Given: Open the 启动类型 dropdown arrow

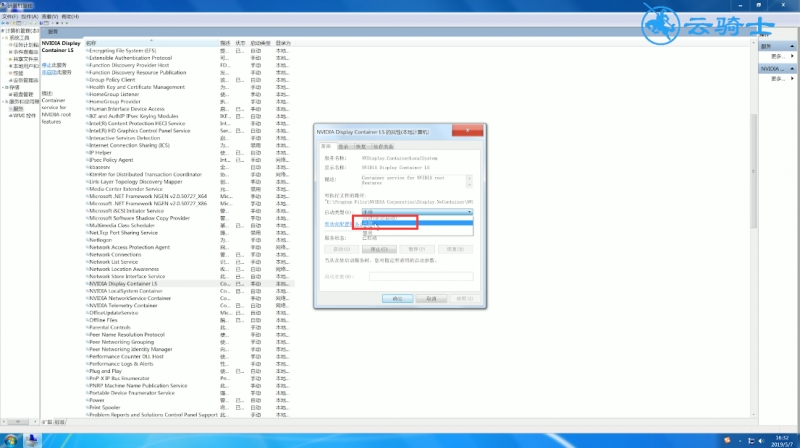Looking at the screenshot, I should (x=469, y=212).
